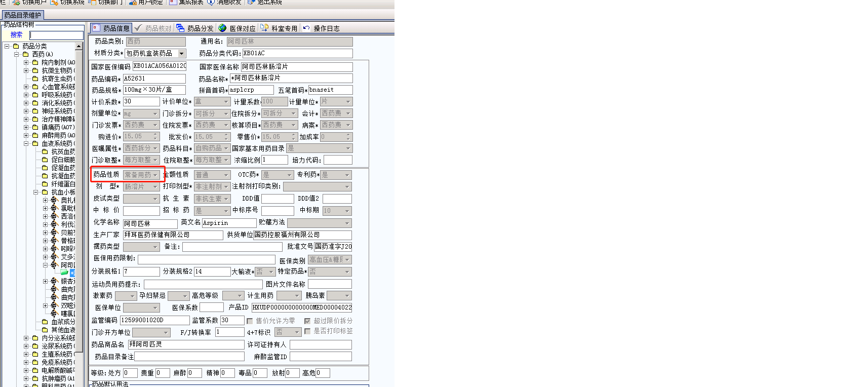Expand the 心血管系统 tree node
Image resolution: width=868 pixels, height=387 pixels.
pos(26,87)
